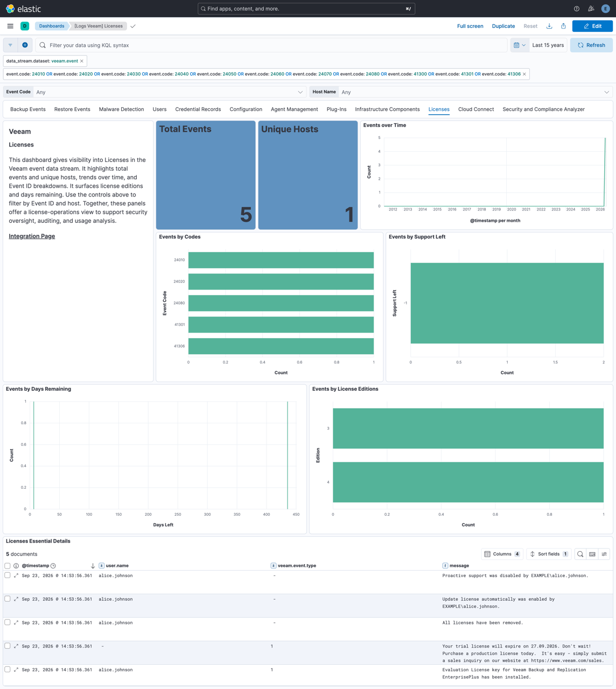Open the calendar date quick menu
The image size is (616, 689).
pyautogui.click(x=520, y=45)
